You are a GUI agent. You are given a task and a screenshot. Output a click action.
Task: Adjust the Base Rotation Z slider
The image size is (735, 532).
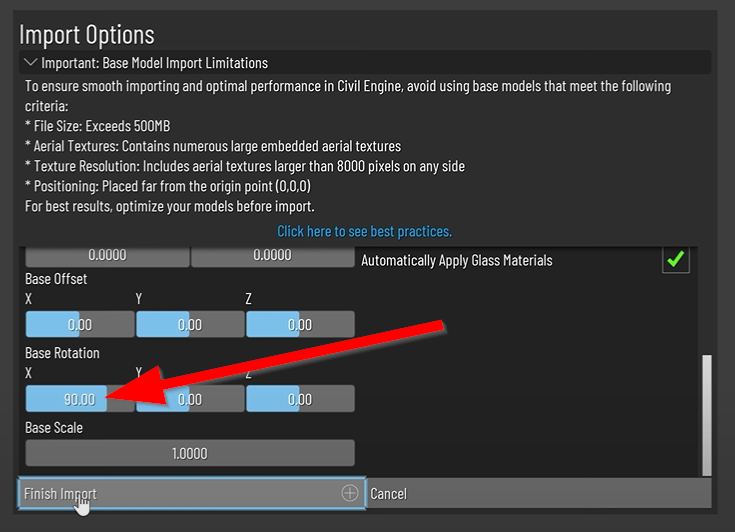click(x=300, y=399)
